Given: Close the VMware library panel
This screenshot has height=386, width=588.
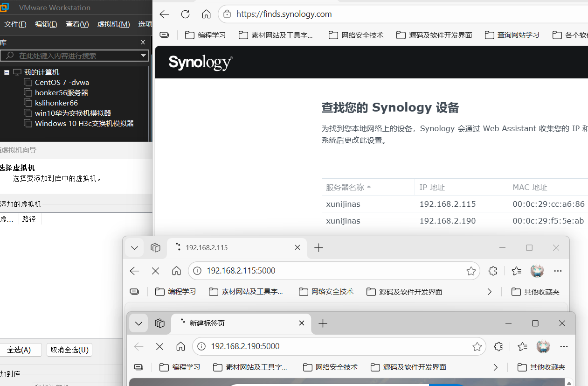Looking at the screenshot, I should point(143,42).
